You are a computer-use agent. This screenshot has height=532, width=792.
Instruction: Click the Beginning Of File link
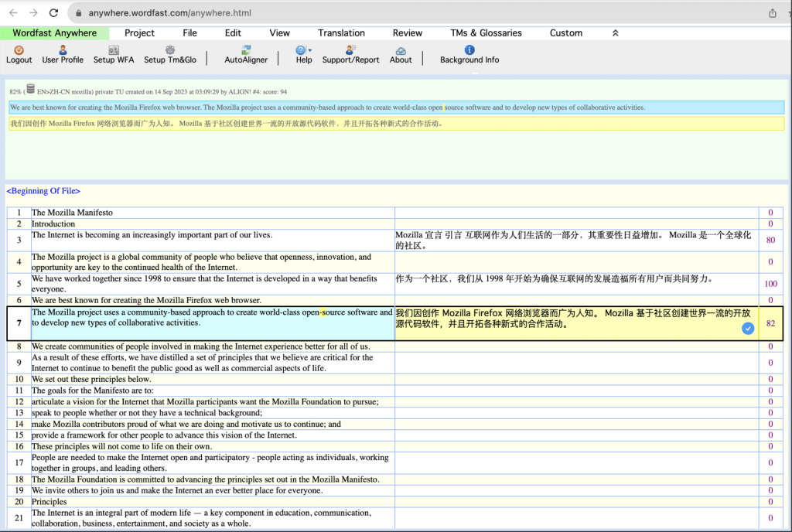click(43, 191)
